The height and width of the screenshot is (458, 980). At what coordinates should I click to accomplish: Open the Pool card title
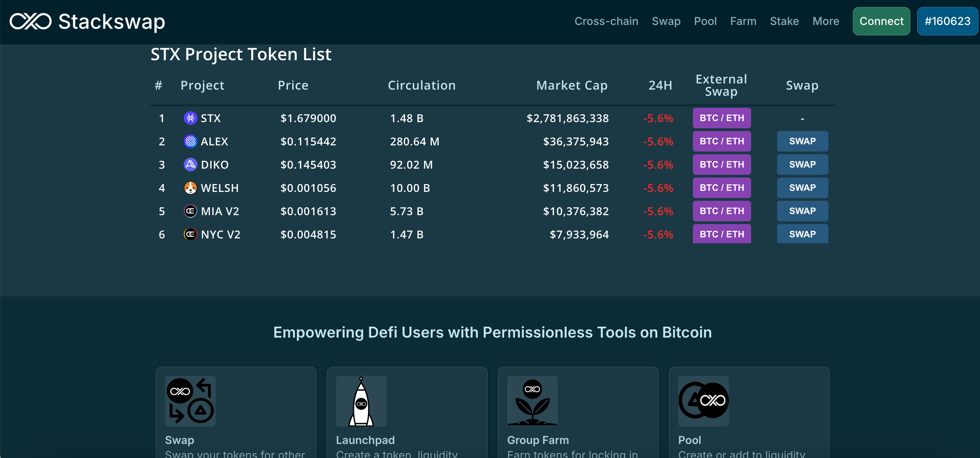[x=689, y=440]
